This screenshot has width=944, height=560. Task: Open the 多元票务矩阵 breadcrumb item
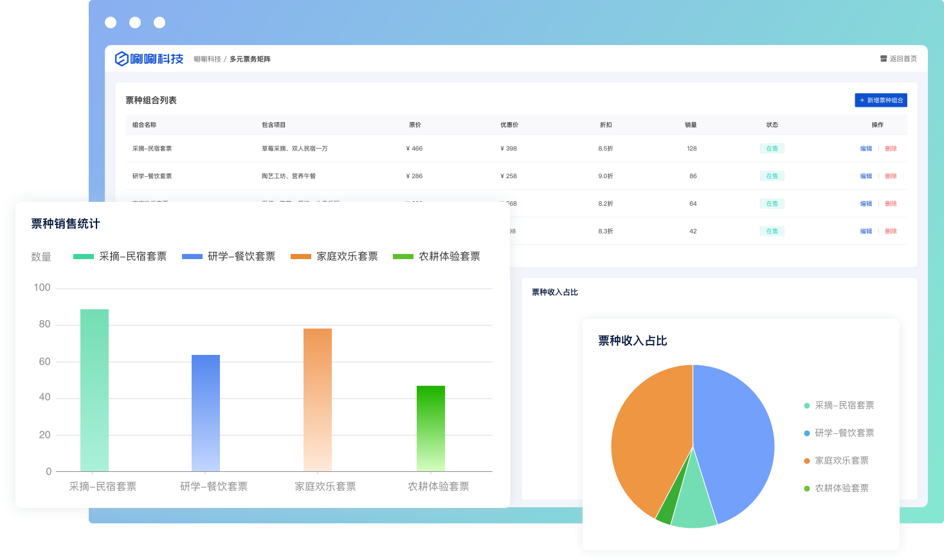click(250, 59)
